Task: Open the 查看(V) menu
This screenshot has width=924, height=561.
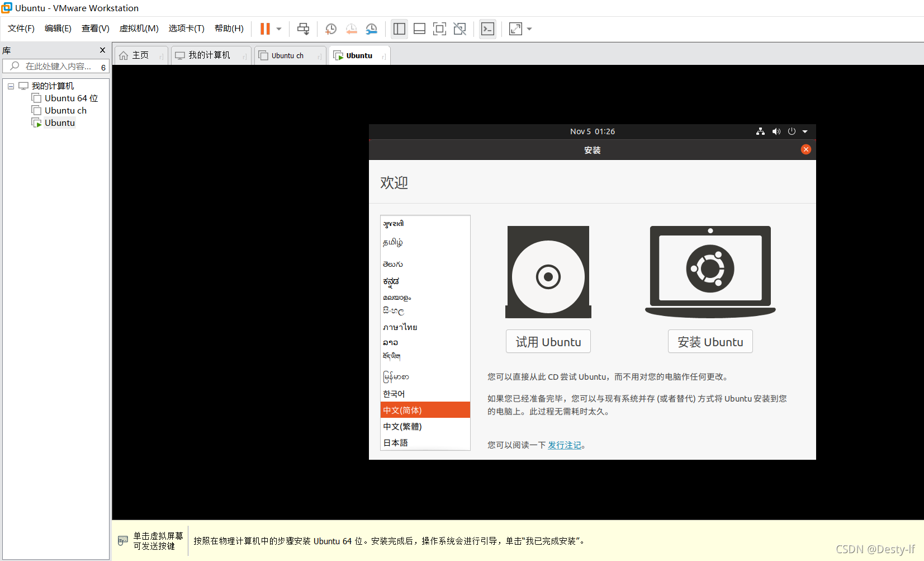Action: 96,29
